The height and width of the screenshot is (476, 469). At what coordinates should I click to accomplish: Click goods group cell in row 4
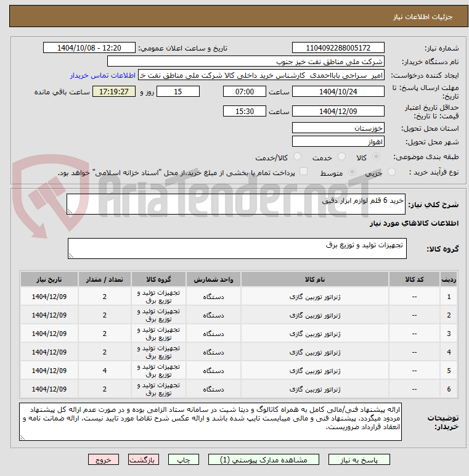pyautogui.click(x=158, y=352)
